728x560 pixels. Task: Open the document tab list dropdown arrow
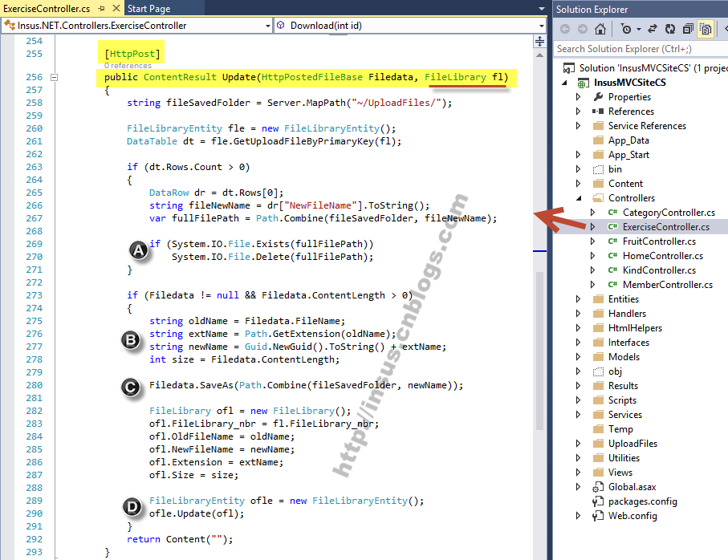tap(541, 9)
